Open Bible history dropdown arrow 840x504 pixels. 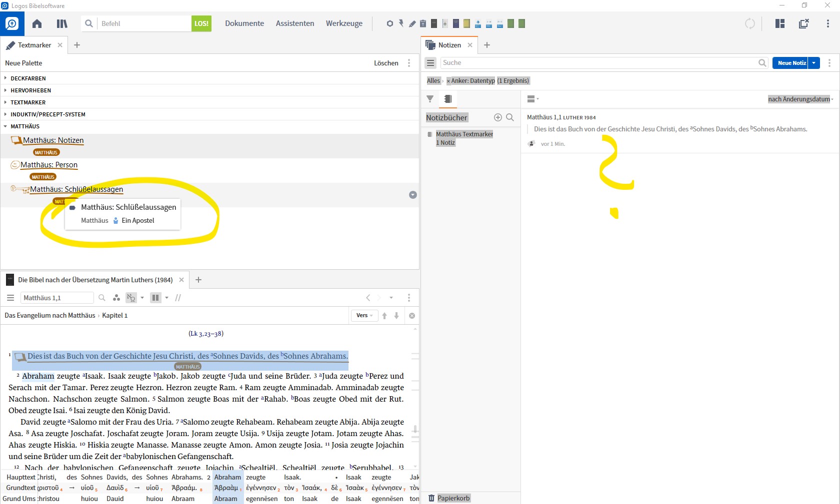[x=391, y=298]
